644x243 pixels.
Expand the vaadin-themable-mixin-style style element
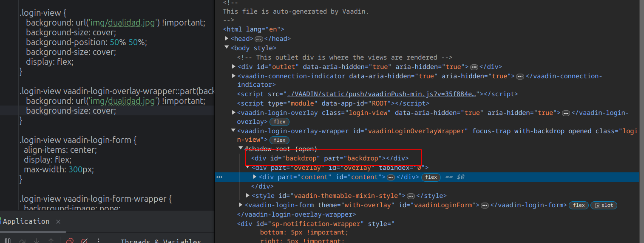pyautogui.click(x=248, y=196)
